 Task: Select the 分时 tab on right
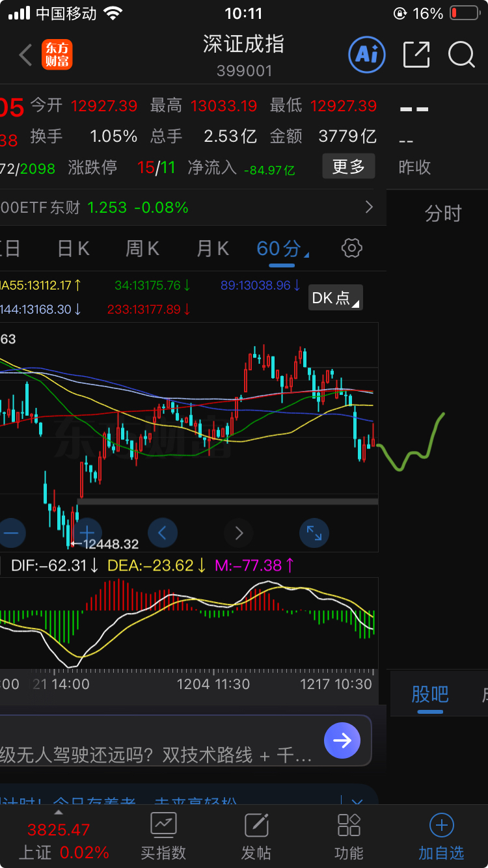point(443,213)
